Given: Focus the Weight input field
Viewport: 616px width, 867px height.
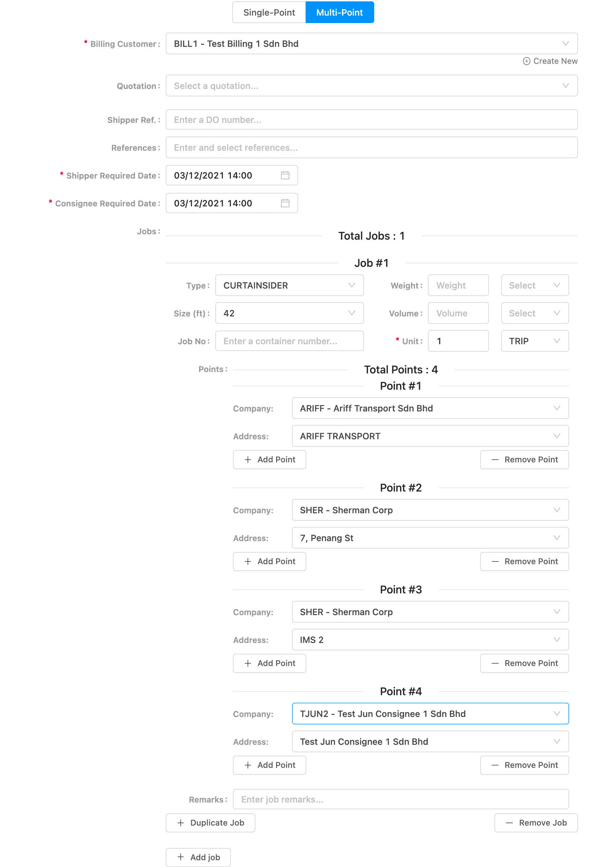Looking at the screenshot, I should click(458, 285).
